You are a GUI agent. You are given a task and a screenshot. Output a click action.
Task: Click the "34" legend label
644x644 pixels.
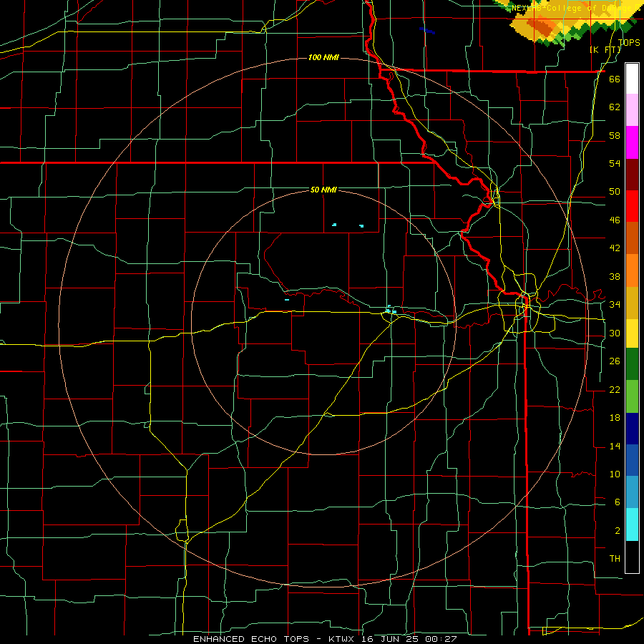coord(615,304)
